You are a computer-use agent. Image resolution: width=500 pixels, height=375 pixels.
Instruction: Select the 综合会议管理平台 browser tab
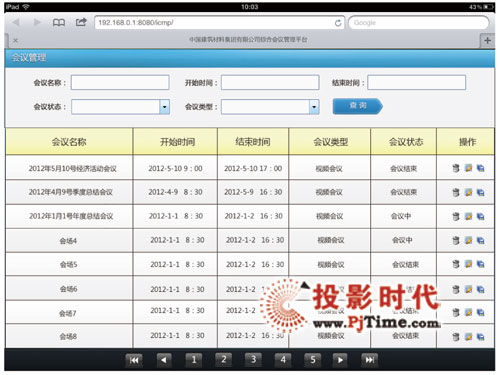[x=248, y=39]
